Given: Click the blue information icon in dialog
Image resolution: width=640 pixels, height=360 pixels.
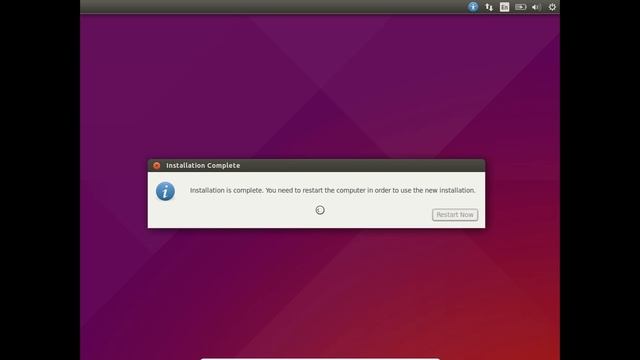Looking at the screenshot, I should 165,191.
